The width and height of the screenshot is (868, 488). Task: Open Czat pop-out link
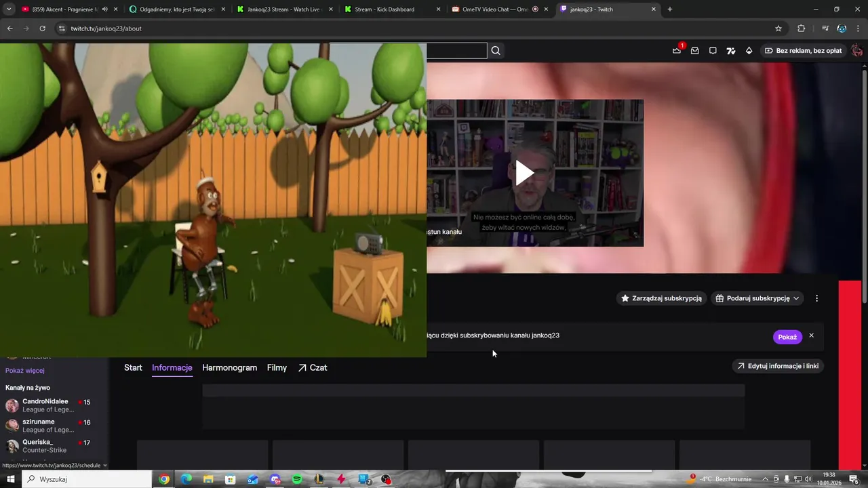click(x=313, y=367)
